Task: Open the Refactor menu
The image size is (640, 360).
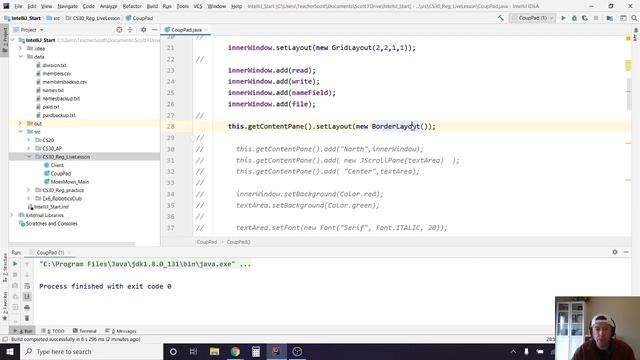Action: click(132, 6)
